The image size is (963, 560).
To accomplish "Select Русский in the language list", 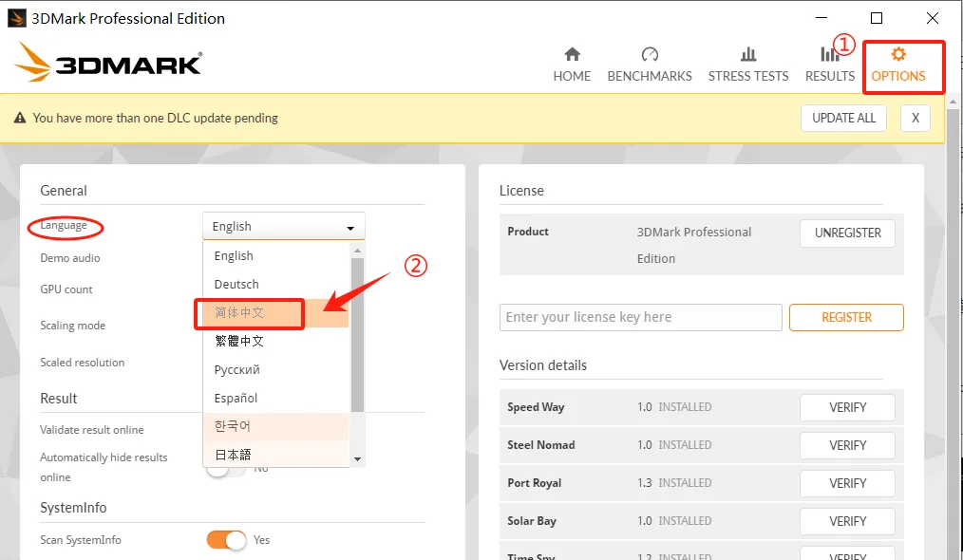I will point(275,369).
